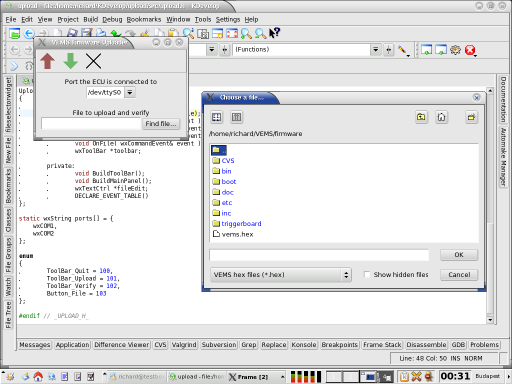Click the Zoom Out magnifier icon right of Zoom In
Viewport: 512px width, 384px height.
pos(260,33)
